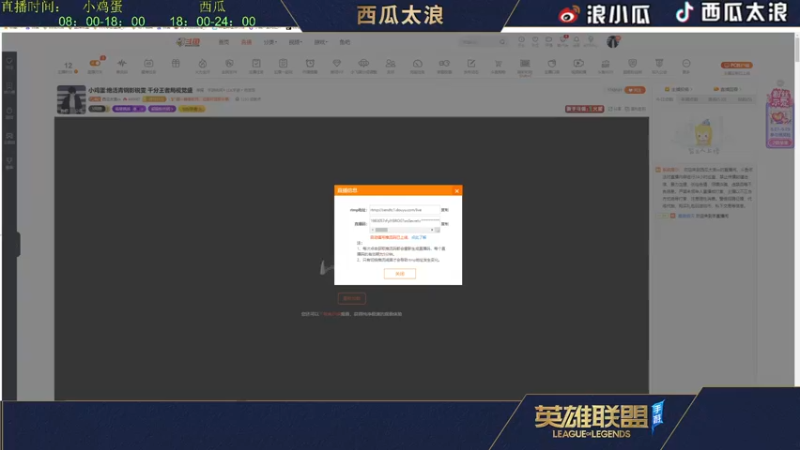Viewport: 800px width, 450px height.
Task: Copy the rtmp address using its copy link
Action: pyautogui.click(x=445, y=210)
